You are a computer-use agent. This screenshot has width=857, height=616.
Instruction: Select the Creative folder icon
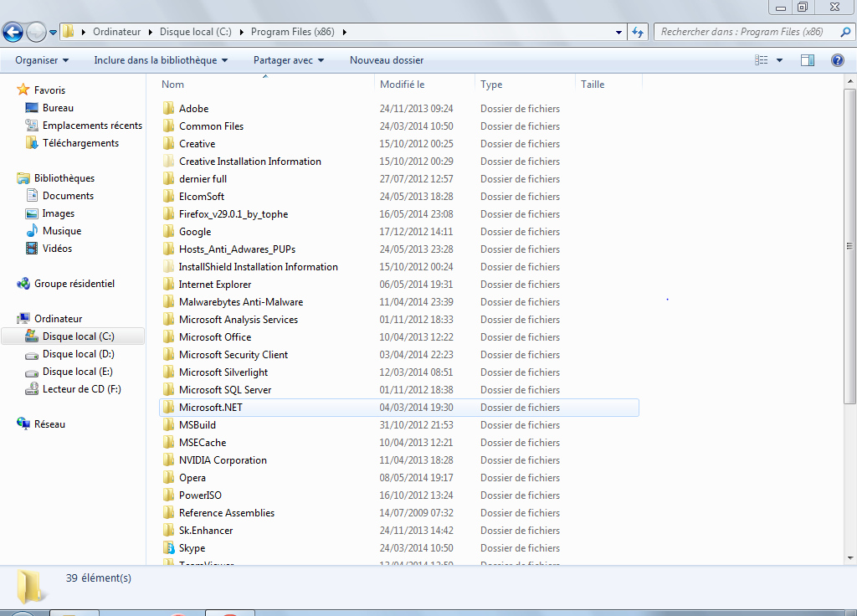click(x=169, y=143)
